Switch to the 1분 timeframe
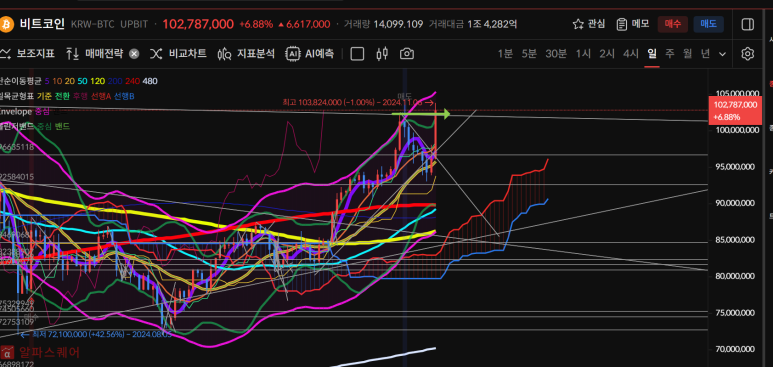Image resolution: width=773 pixels, height=367 pixels. coord(505,54)
